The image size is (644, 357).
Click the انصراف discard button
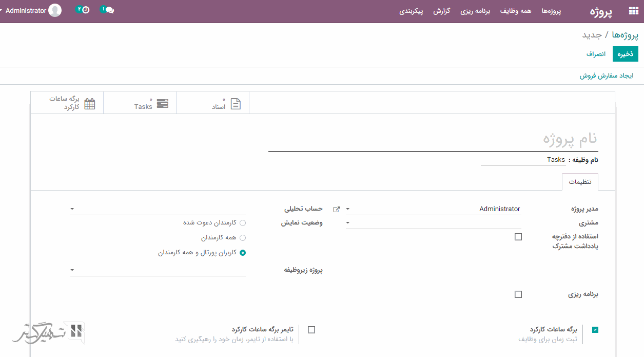596,54
